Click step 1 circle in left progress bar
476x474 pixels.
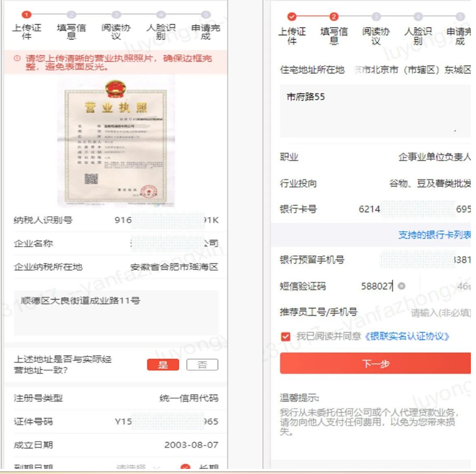[x=27, y=14]
